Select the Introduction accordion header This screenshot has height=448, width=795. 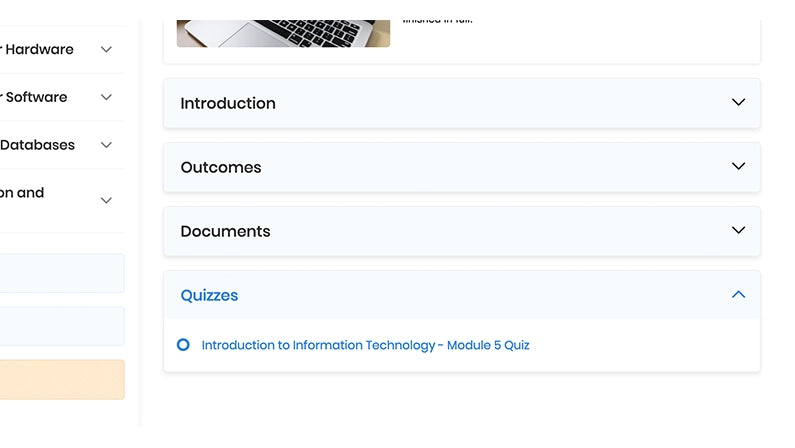[228, 103]
